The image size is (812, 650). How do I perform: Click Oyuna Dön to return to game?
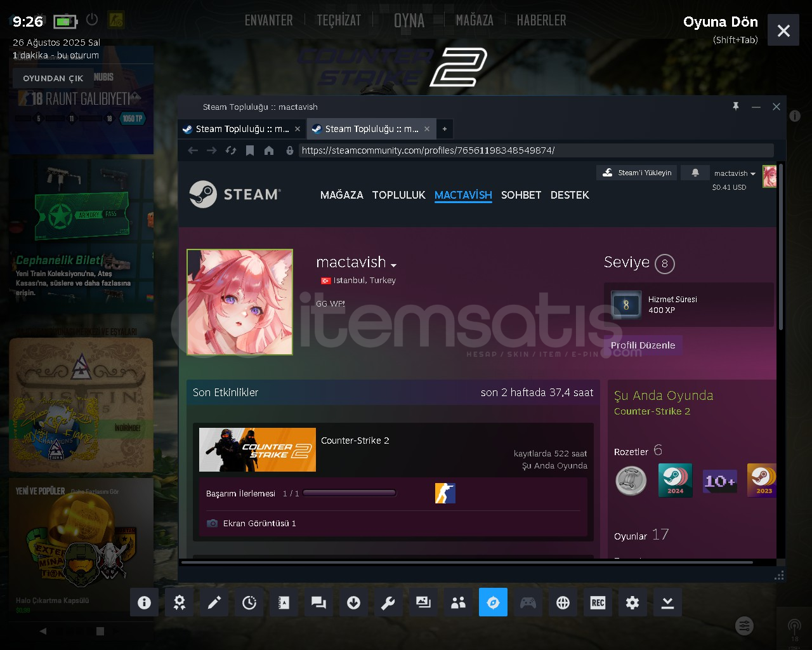click(721, 22)
